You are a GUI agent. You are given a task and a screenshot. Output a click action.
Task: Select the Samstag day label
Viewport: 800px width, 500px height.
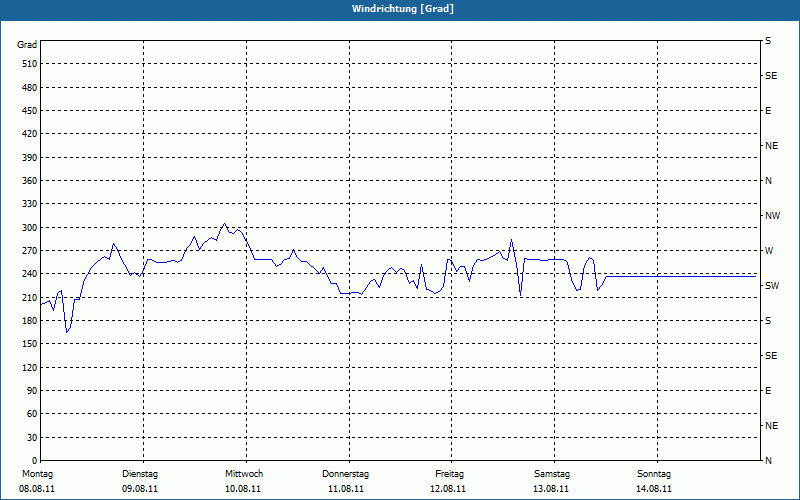tap(552, 474)
